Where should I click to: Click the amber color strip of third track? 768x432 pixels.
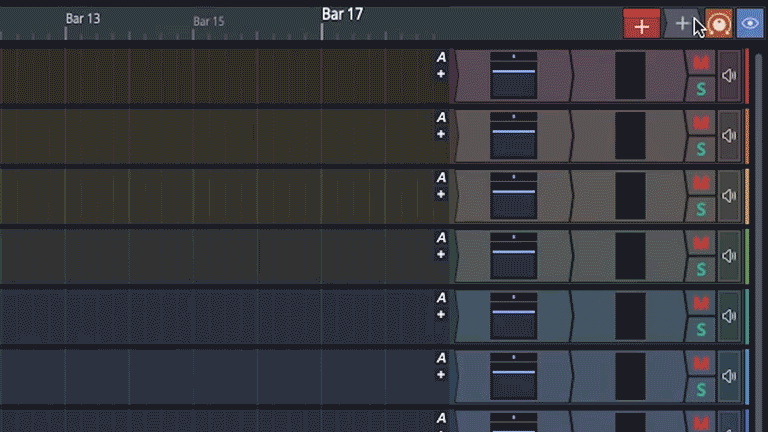tap(747, 196)
